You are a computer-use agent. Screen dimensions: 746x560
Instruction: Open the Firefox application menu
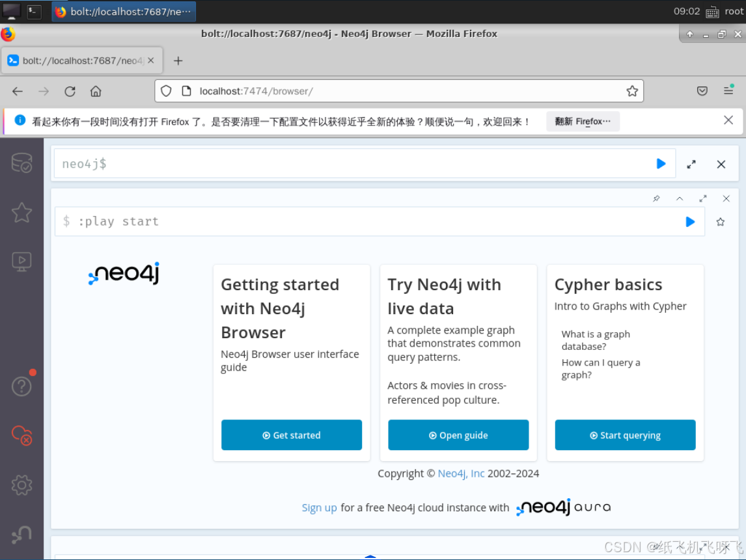728,90
